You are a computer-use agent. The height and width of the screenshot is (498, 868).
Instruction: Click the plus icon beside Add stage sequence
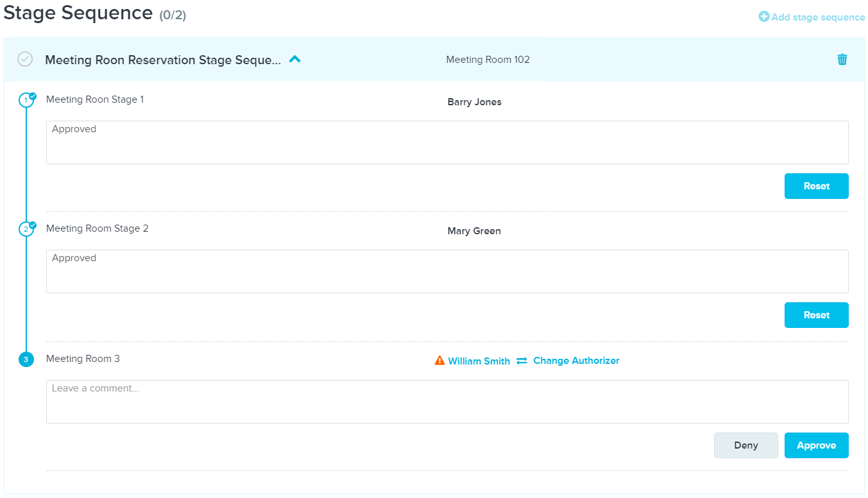pyautogui.click(x=763, y=17)
